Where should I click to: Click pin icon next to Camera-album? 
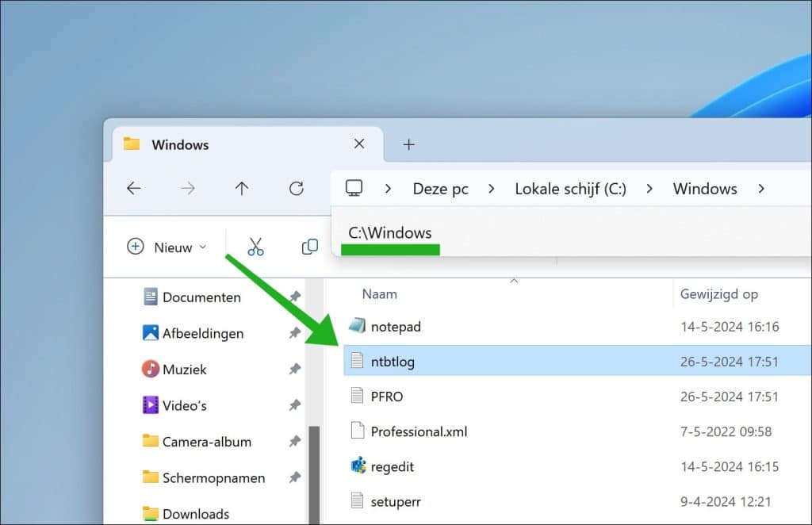point(295,441)
